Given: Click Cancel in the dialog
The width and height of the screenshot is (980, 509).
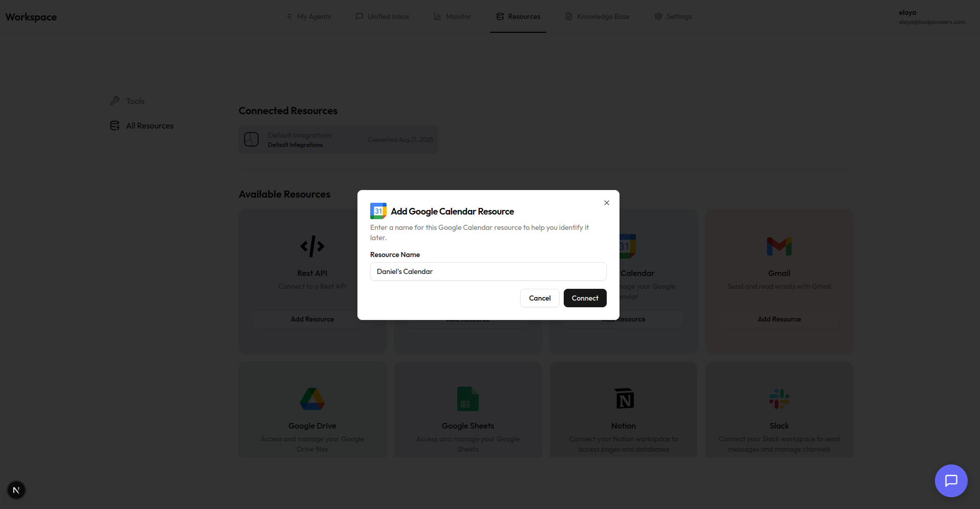Looking at the screenshot, I should point(539,298).
